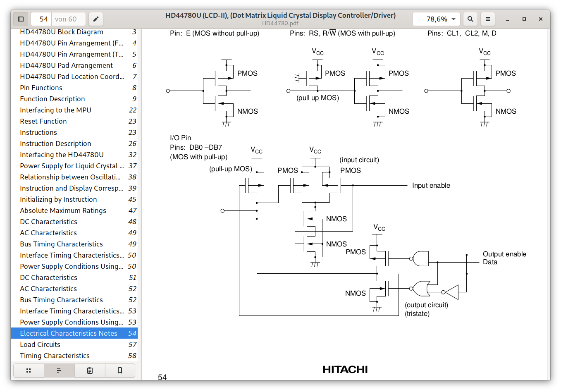Click 'Pins: CL1, CL2, M, D' text

462,33
